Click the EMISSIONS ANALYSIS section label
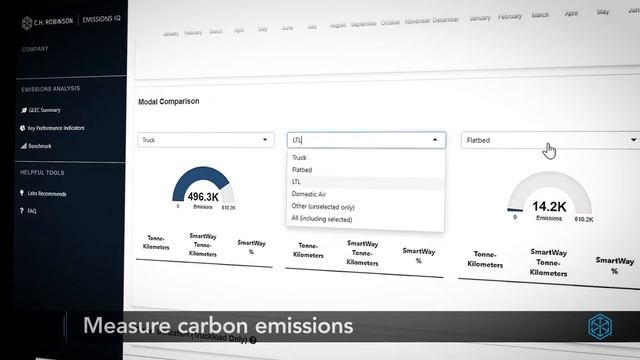 51,89
